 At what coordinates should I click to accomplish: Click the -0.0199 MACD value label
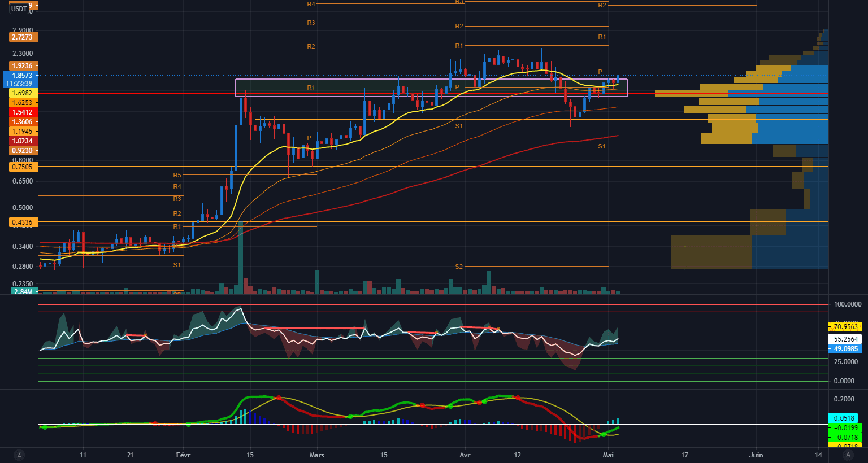[x=845, y=428]
